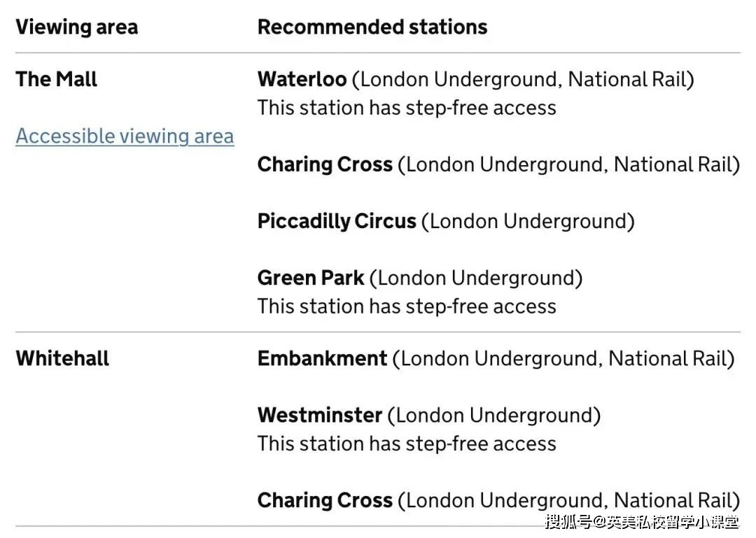756x538 pixels.
Task: Click the Green Park station name
Action: click(x=311, y=278)
